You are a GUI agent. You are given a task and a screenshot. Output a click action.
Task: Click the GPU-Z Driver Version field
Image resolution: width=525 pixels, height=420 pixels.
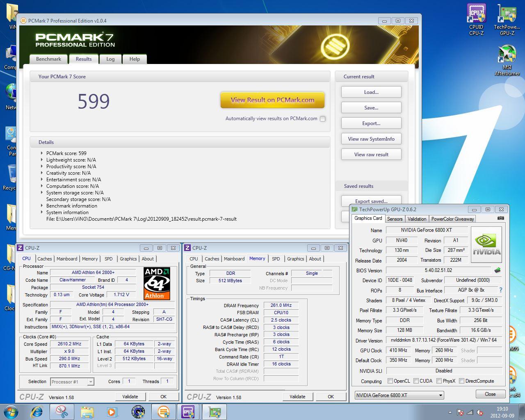coord(444,340)
